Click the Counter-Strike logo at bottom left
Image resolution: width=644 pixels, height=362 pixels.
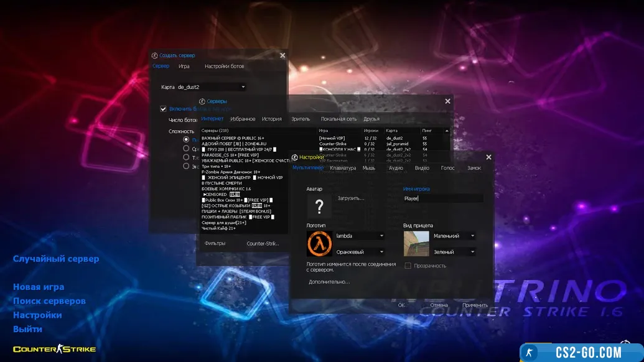(55, 349)
